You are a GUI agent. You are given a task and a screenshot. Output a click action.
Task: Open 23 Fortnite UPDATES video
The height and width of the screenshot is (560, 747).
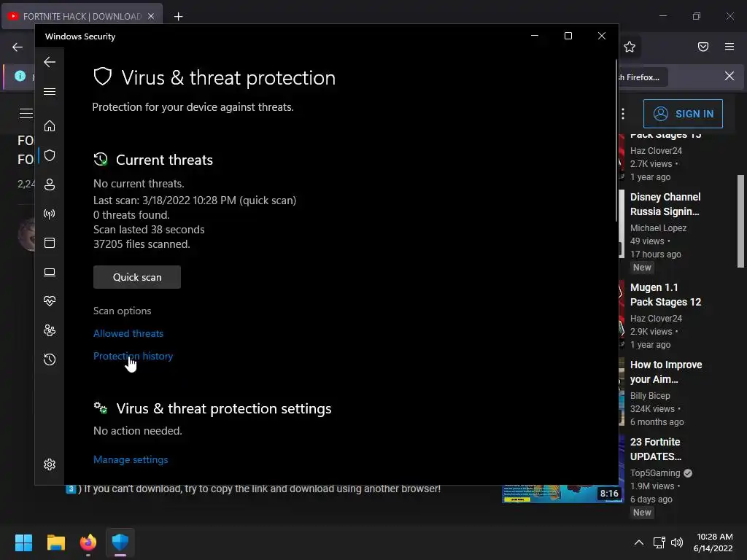[656, 449]
